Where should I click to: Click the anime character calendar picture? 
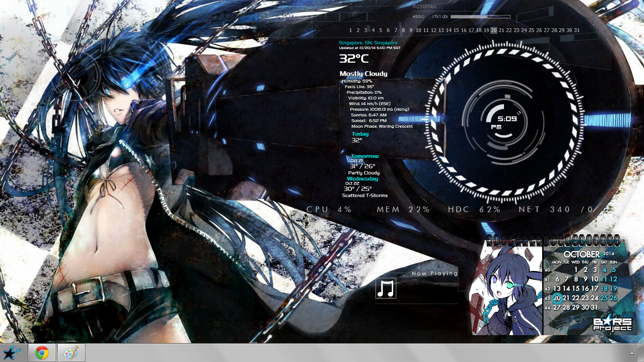pos(507,291)
